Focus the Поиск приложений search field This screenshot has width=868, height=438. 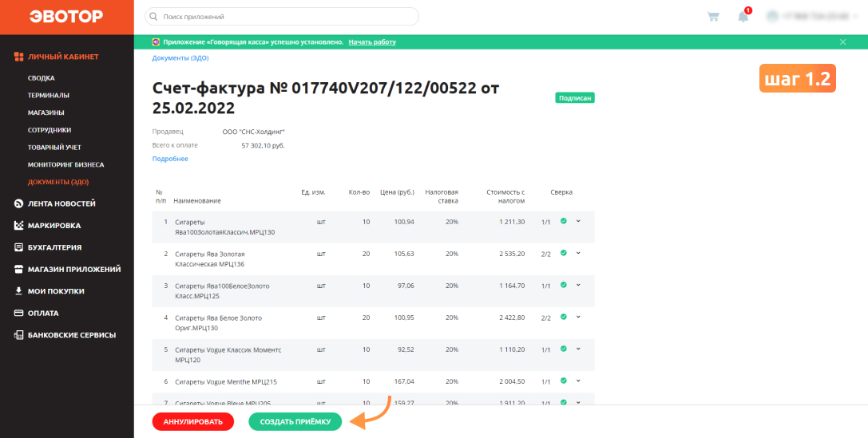pyautogui.click(x=282, y=17)
